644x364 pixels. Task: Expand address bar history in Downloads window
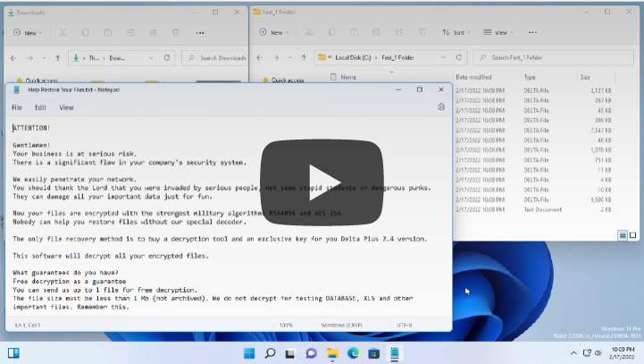click(151, 58)
